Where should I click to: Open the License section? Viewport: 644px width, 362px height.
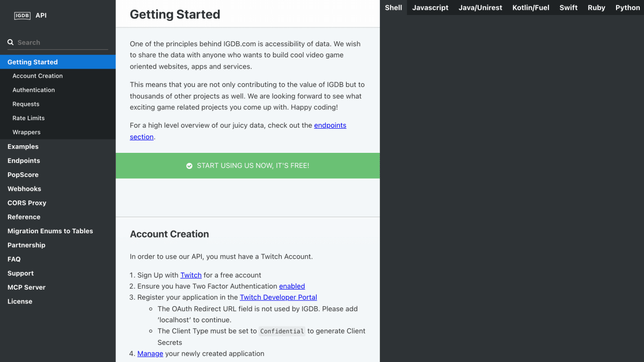point(57,301)
